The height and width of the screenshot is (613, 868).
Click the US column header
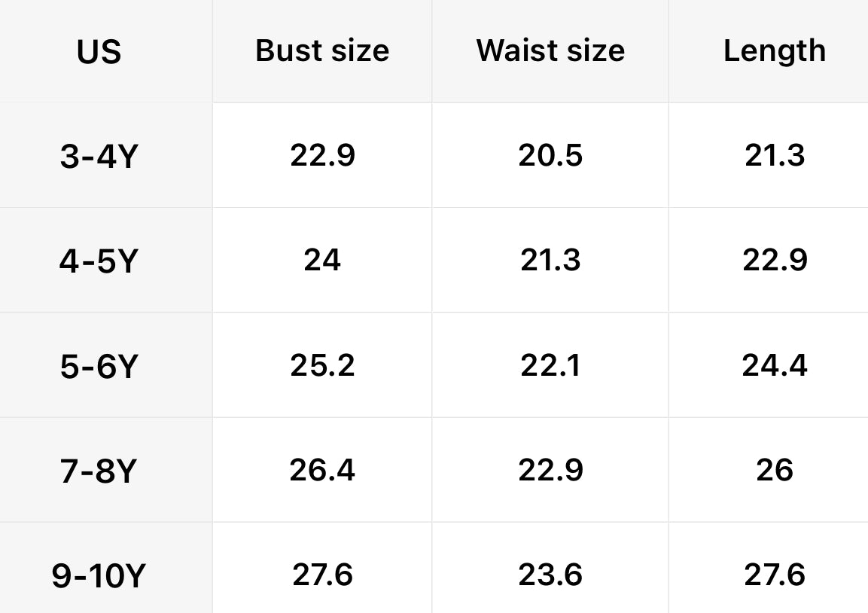pos(99,52)
